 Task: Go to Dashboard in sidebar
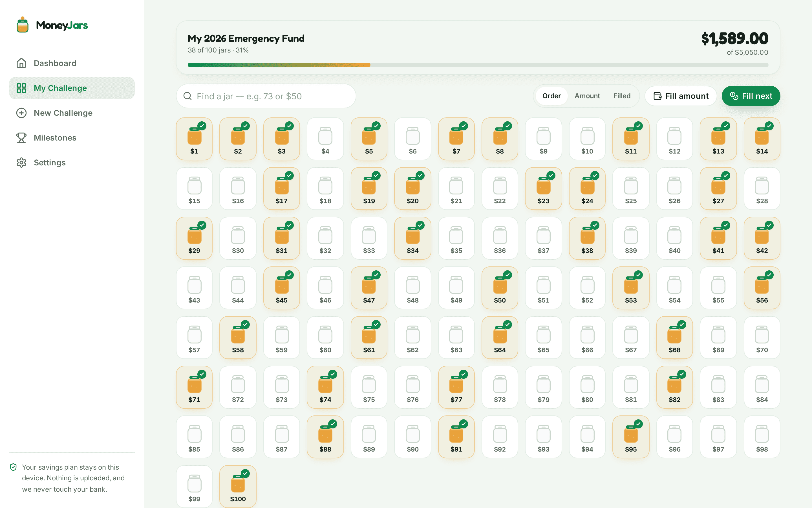pos(72,63)
